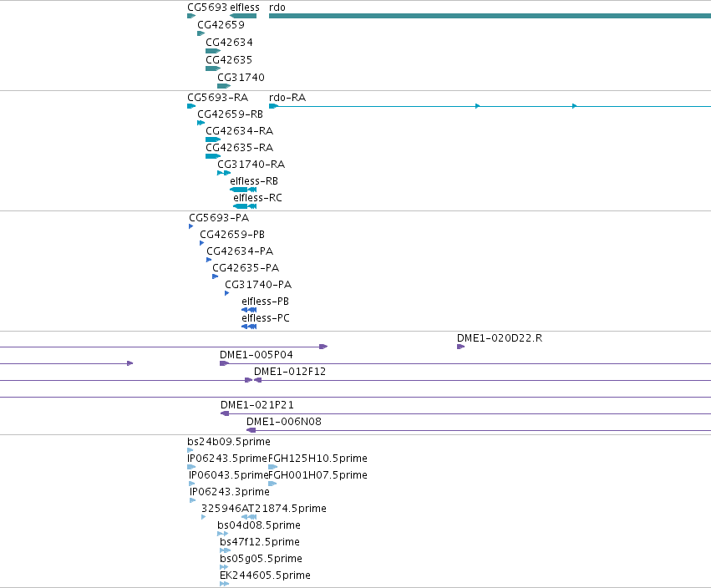This screenshot has width=711, height=588.
Task: Select the CG31740 gene label
Action: click(241, 78)
